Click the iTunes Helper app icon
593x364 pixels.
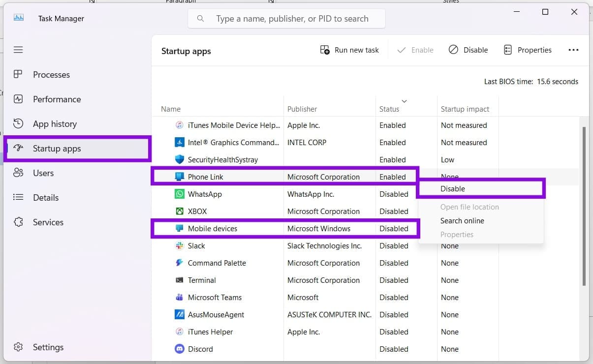point(180,332)
